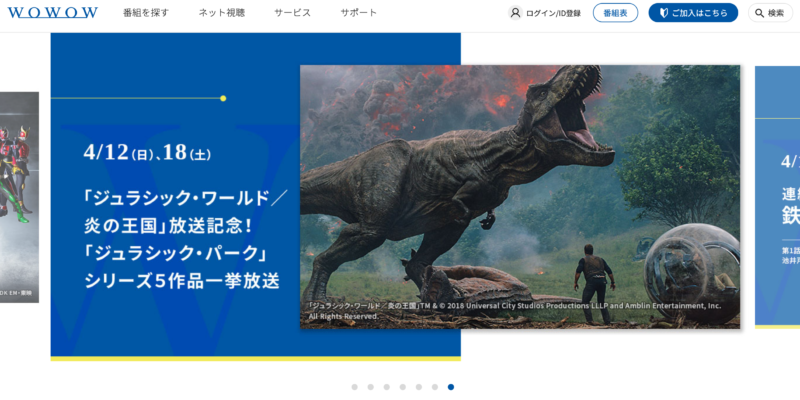Open the 番組を探す menu
This screenshot has width=800, height=400.
[x=145, y=13]
